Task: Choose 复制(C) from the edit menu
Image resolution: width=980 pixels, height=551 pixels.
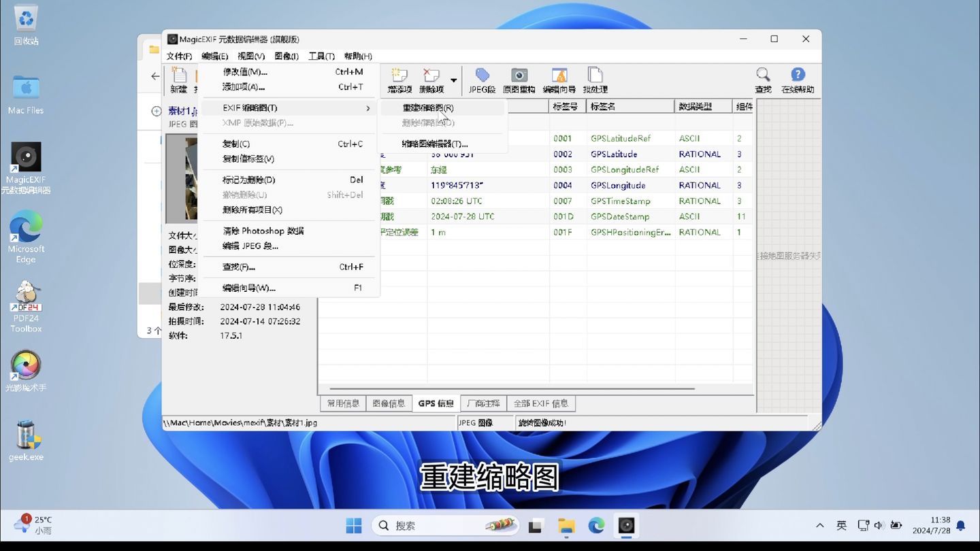Action: (289, 144)
